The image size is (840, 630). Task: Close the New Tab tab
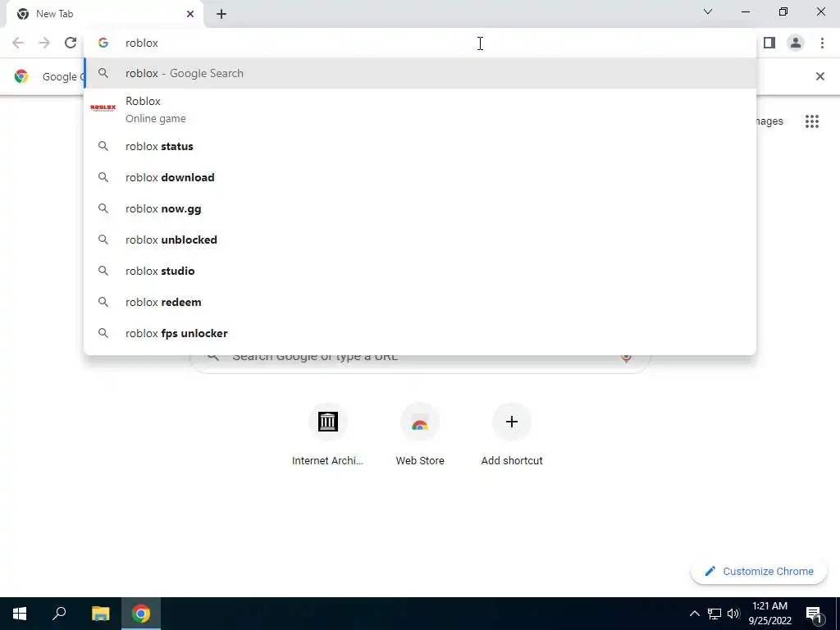coord(190,14)
